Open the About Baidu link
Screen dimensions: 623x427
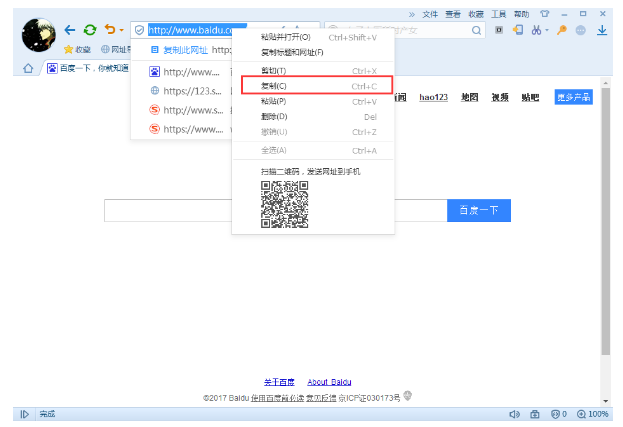pos(329,382)
